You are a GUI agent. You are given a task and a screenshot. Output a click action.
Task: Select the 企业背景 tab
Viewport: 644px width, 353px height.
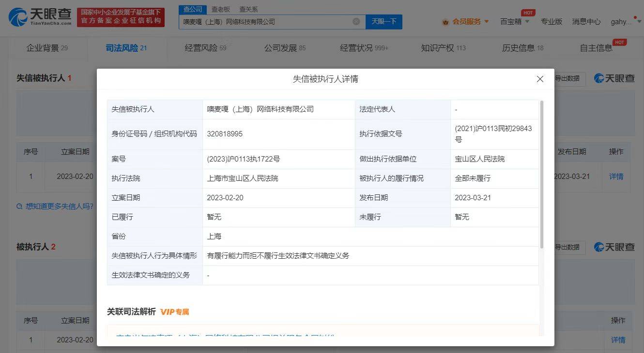click(x=46, y=48)
